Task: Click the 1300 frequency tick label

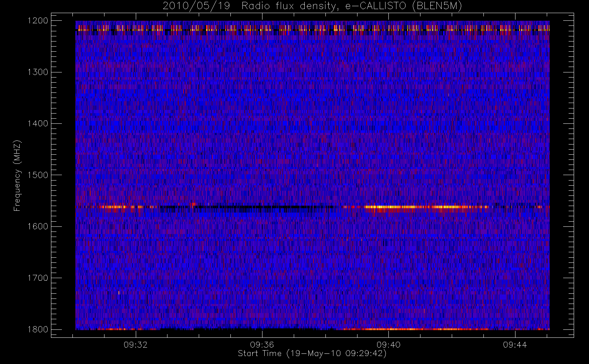Action: pyautogui.click(x=38, y=72)
